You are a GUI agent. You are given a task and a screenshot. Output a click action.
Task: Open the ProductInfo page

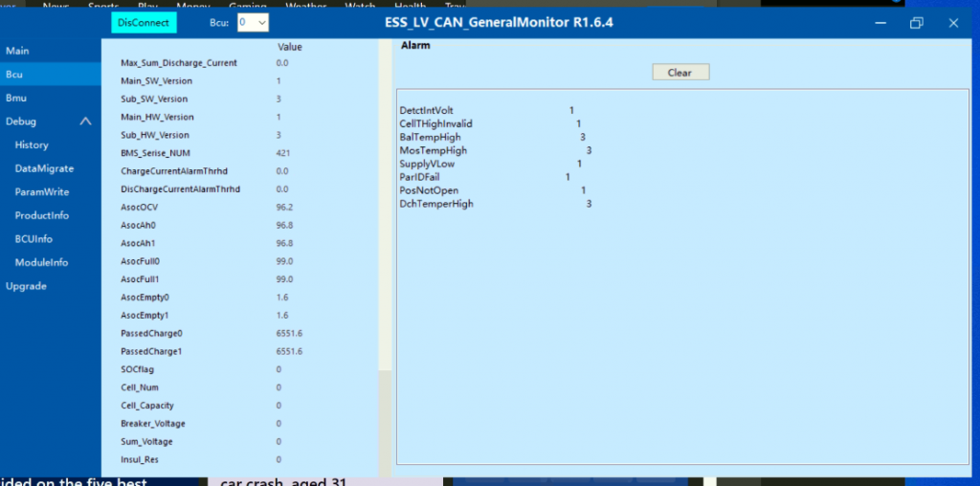pos(42,215)
